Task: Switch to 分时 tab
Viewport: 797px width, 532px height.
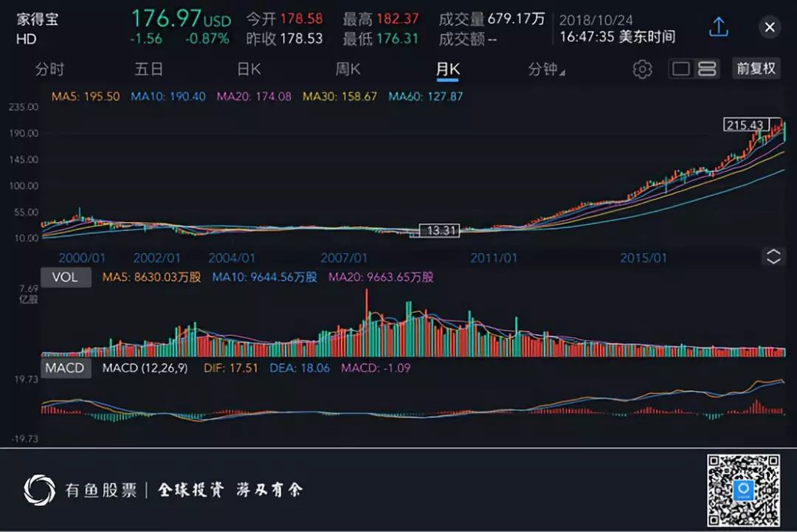Action: (x=49, y=69)
